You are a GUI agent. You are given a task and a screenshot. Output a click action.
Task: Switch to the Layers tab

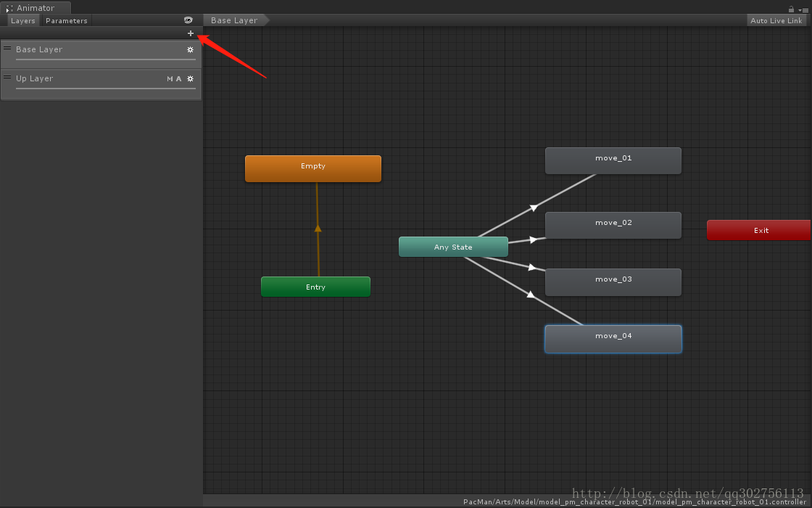pos(23,21)
